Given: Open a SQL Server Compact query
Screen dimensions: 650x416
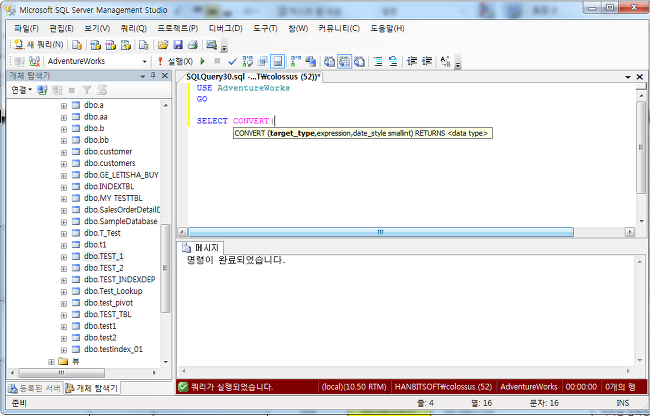Looking at the screenshot, I should click(143, 45).
